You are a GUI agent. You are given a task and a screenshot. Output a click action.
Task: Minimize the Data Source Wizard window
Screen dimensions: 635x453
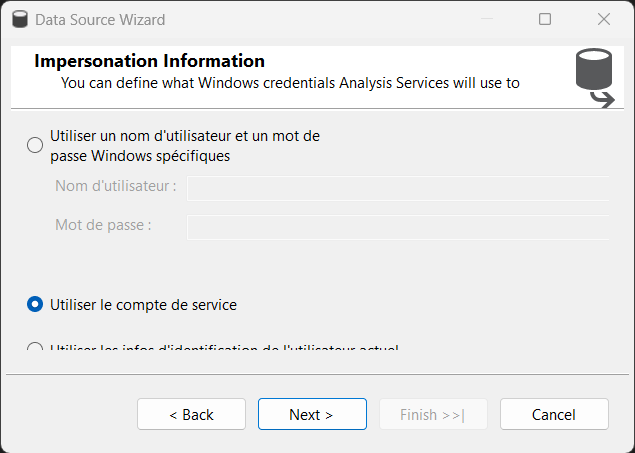487,19
